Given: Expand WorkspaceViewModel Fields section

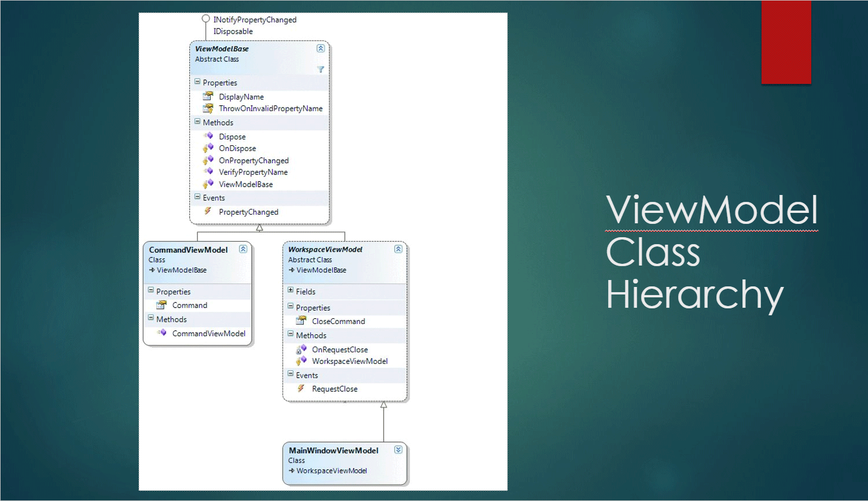Looking at the screenshot, I should point(290,291).
